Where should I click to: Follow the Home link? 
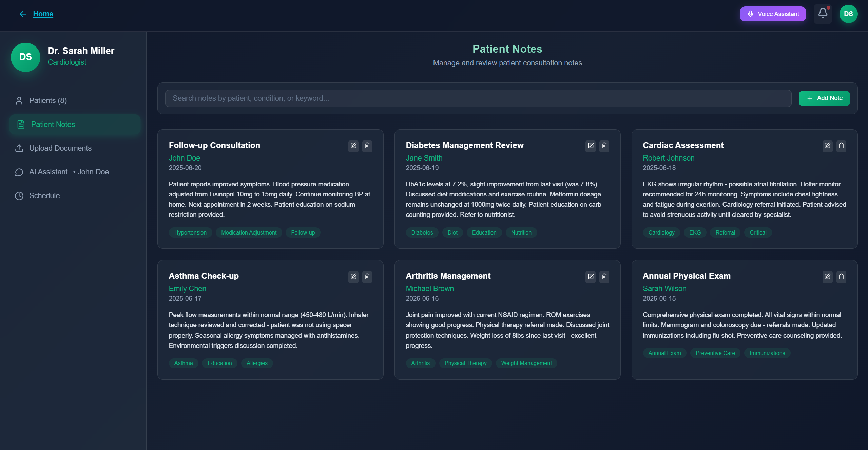coord(43,14)
